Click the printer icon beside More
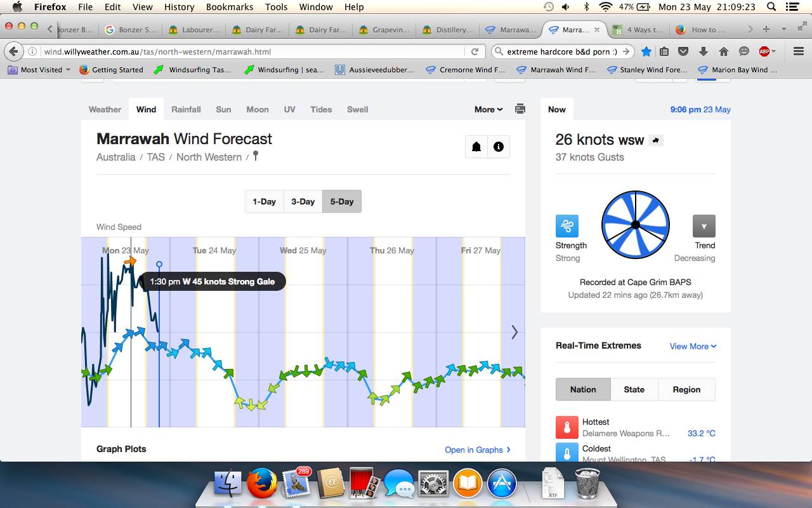This screenshot has width=812, height=508. (520, 109)
